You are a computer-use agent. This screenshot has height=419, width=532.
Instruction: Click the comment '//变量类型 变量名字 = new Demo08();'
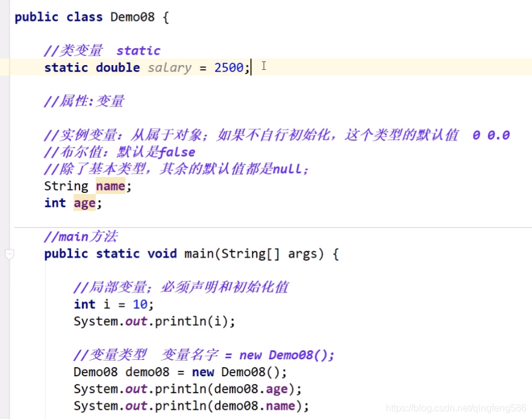click(204, 355)
